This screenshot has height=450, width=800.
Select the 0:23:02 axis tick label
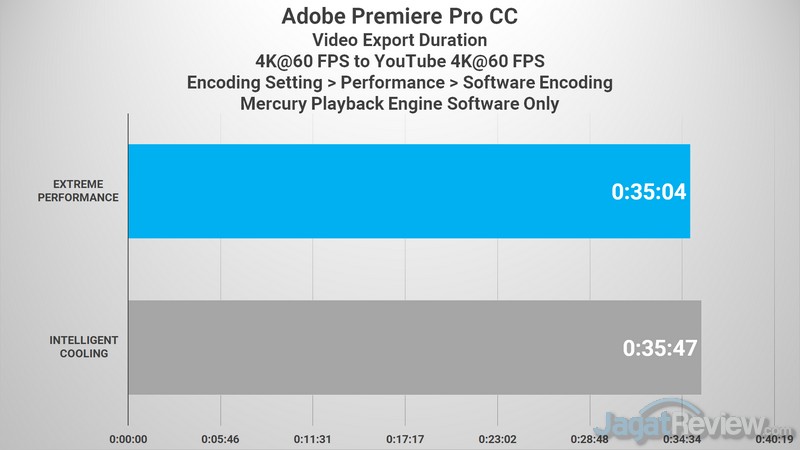[497, 438]
